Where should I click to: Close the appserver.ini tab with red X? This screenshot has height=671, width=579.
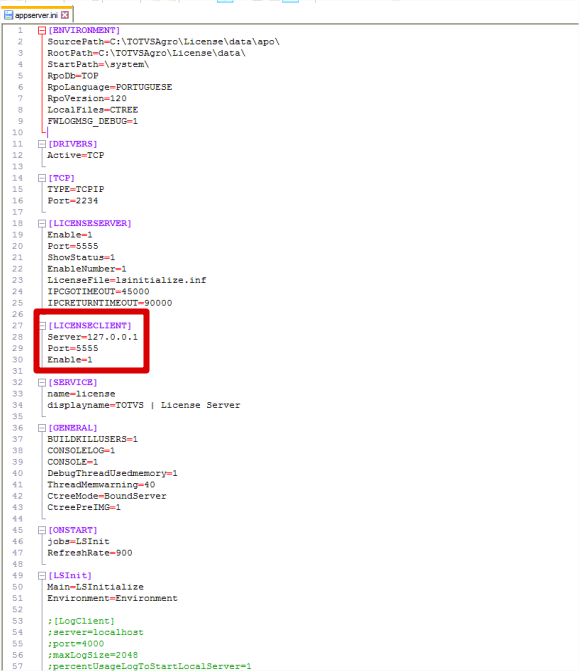tap(65, 15)
